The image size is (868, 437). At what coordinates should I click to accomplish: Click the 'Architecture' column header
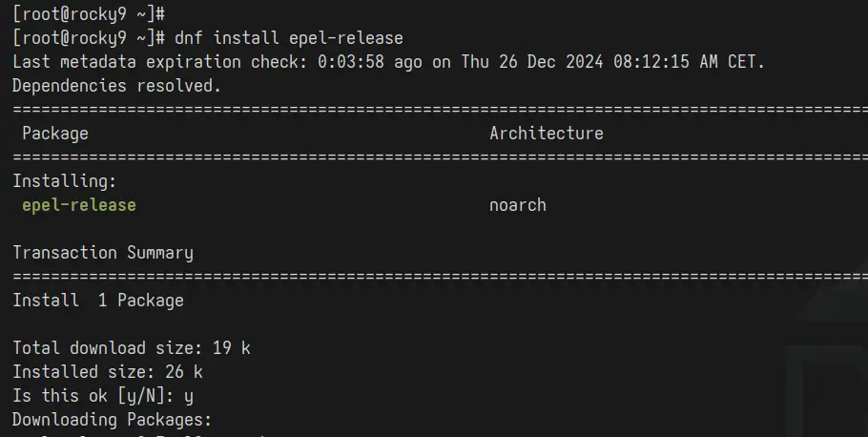547,133
